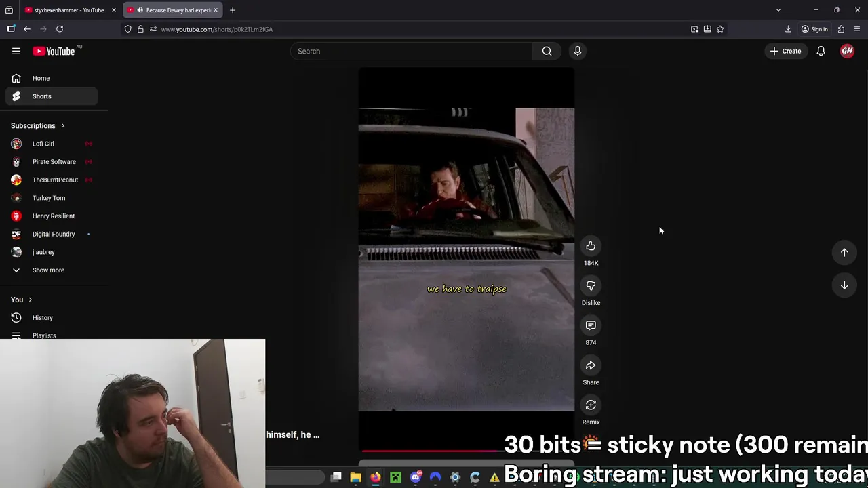Open YouTube notifications bell
This screenshot has height=488, width=868.
pyautogui.click(x=821, y=51)
